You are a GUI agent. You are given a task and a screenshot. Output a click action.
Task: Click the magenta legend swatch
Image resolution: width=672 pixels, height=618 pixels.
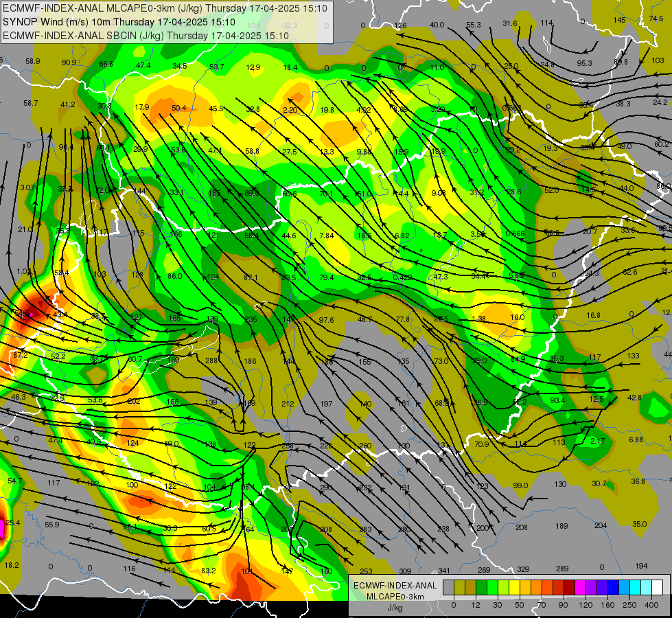(x=580, y=587)
